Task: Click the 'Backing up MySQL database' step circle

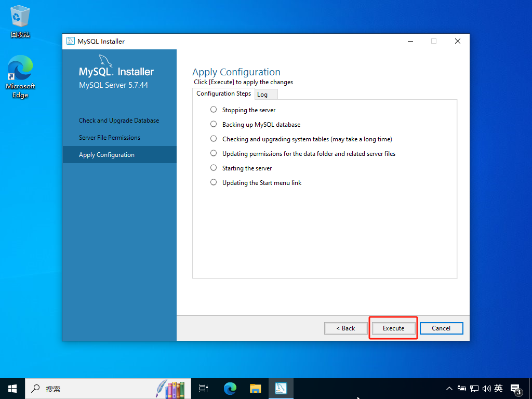Action: pos(214,124)
